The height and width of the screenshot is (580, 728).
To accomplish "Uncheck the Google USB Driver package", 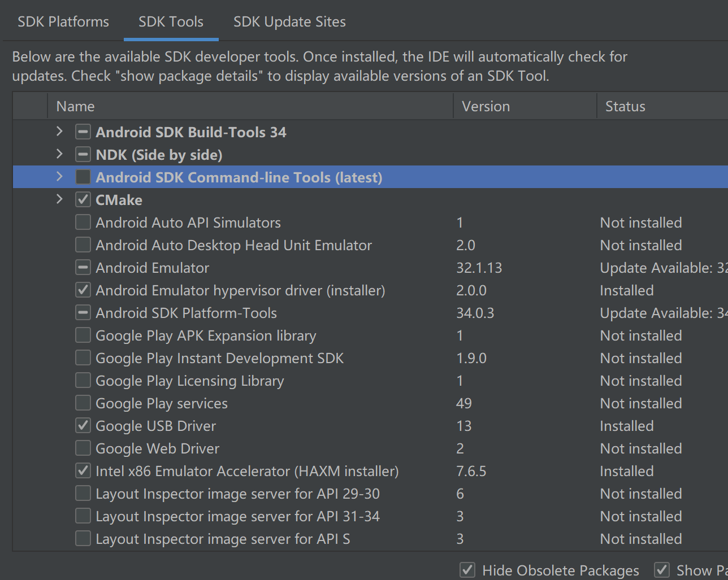I will pos(83,425).
